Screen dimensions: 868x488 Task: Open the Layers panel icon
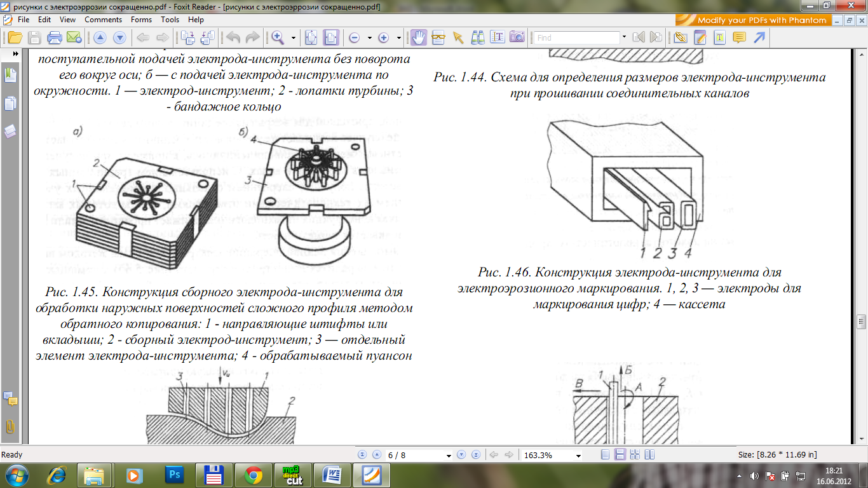(10, 132)
